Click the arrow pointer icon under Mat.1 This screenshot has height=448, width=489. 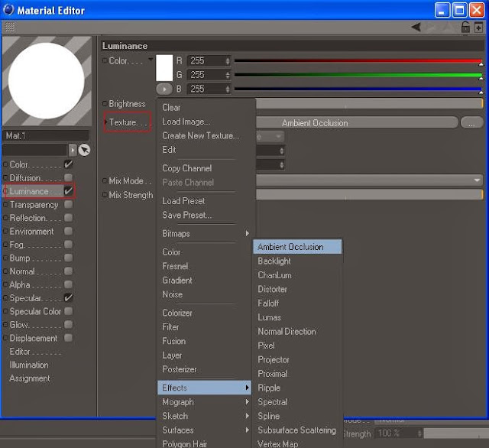84,150
